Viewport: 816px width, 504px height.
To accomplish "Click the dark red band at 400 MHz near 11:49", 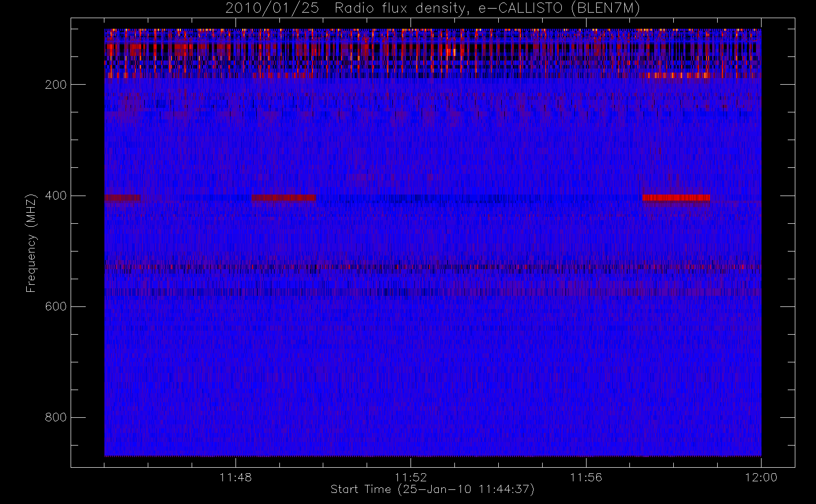I will point(284,198).
